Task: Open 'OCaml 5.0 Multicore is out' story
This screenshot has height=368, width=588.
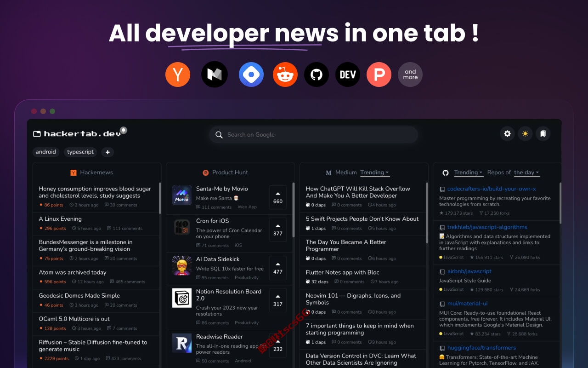Action: [74, 319]
